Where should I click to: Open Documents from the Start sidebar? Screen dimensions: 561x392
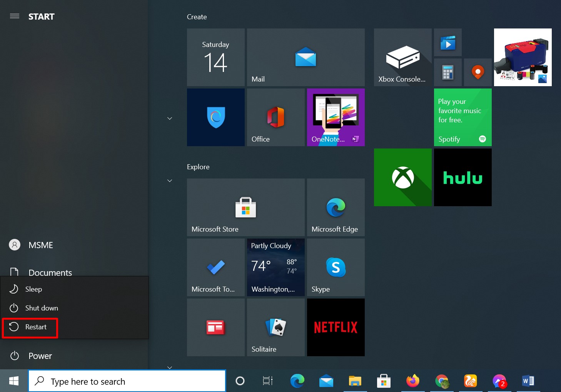(50, 272)
